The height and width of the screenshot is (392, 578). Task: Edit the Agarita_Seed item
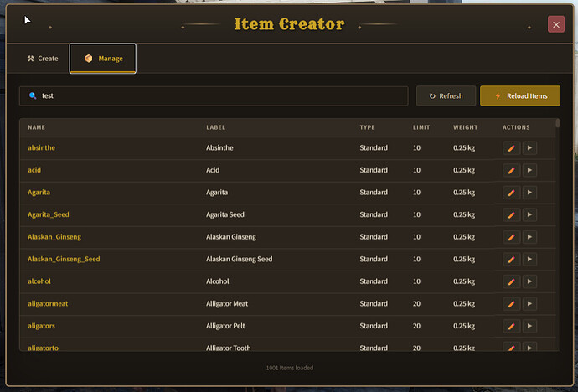pos(511,214)
